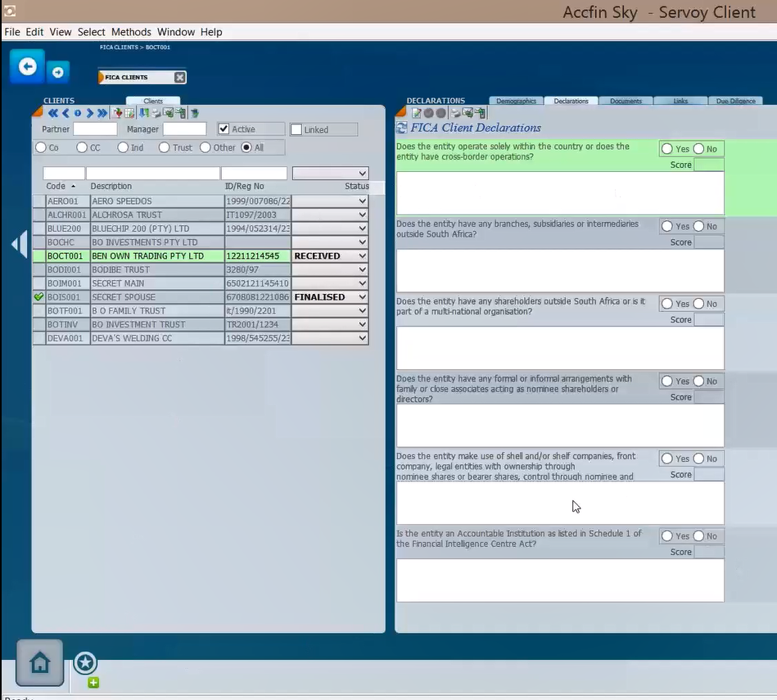Viewport: 777px width, 700px height.
Task: Open the Methods menu
Action: [131, 32]
